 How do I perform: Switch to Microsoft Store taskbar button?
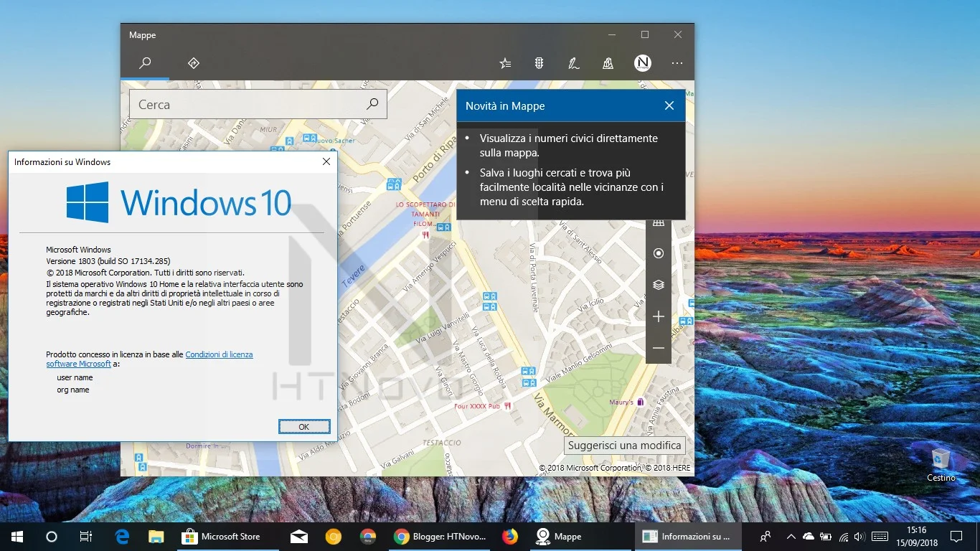(x=228, y=537)
